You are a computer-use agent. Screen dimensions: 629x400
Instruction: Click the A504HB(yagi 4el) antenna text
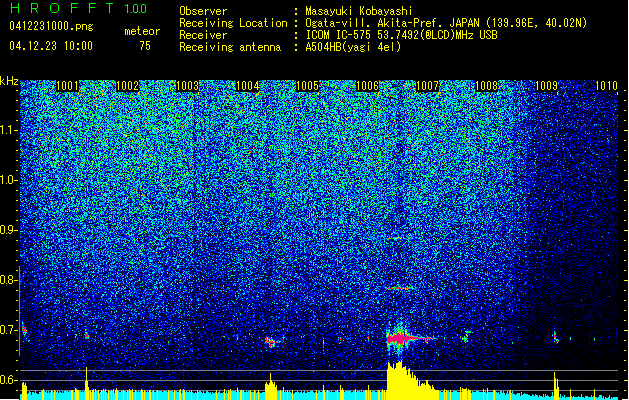click(353, 47)
